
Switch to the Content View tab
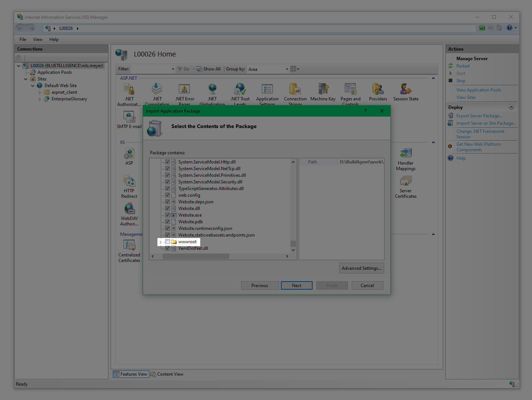(167, 374)
